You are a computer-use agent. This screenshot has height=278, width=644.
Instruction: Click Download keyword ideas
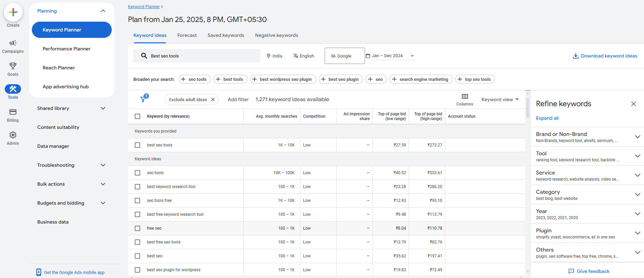(x=605, y=56)
